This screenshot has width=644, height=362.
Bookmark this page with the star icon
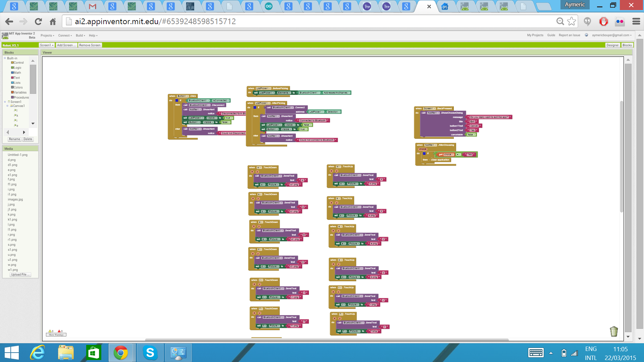pyautogui.click(x=572, y=21)
